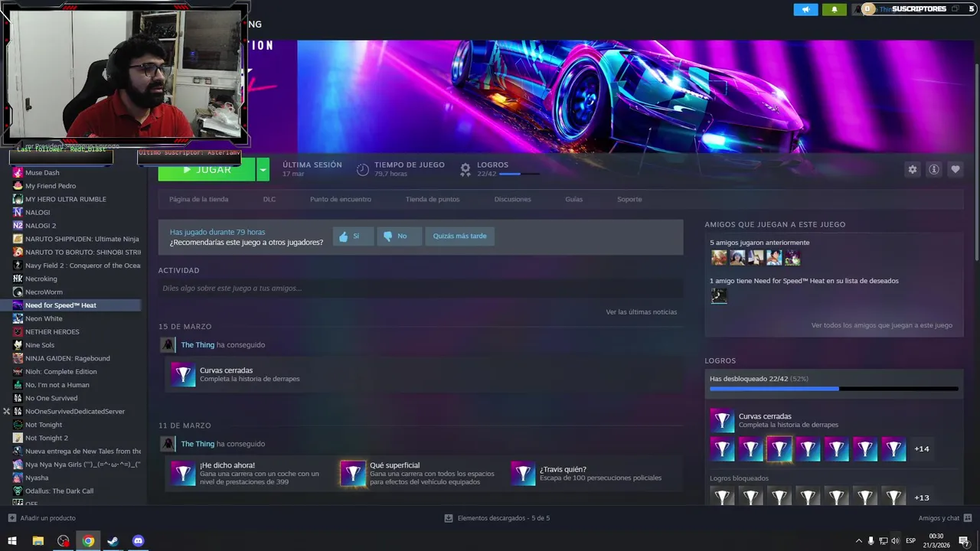Select Nioh: Complete Edition in library

[61, 372]
